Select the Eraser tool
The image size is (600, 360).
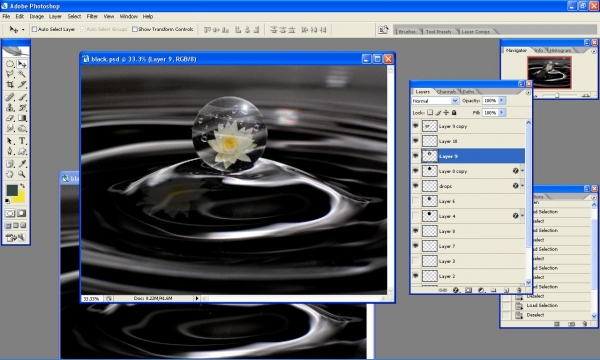click(10, 118)
